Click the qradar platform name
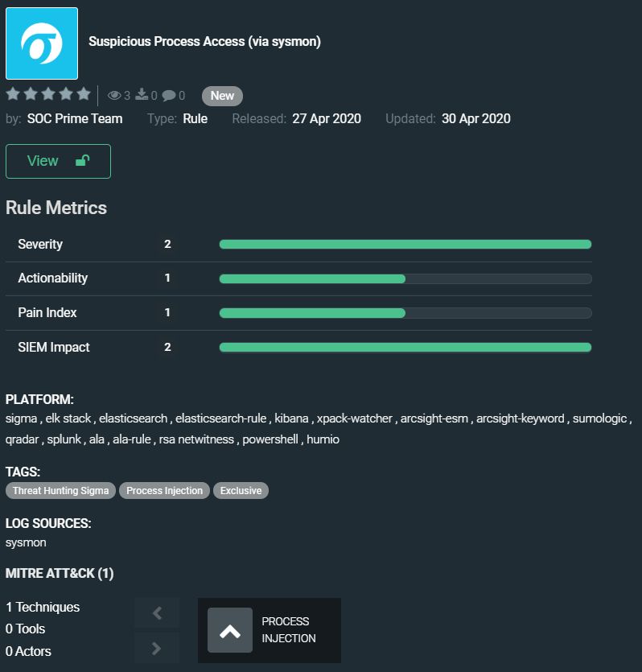This screenshot has height=672, width=642. 22,439
